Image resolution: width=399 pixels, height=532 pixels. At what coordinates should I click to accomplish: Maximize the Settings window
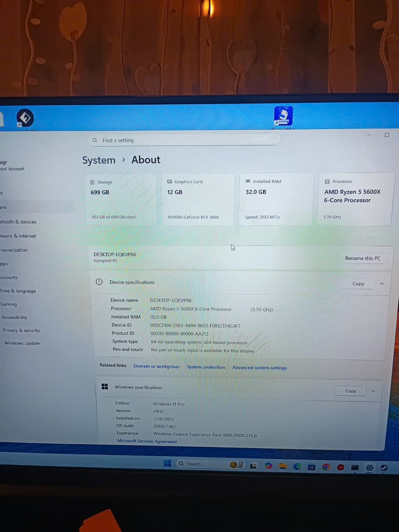pyautogui.click(x=387, y=135)
